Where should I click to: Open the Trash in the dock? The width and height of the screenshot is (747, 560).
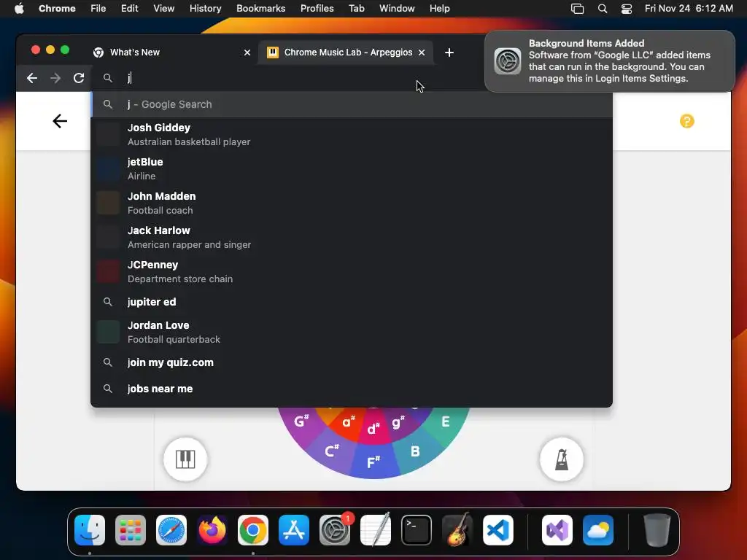tap(657, 530)
